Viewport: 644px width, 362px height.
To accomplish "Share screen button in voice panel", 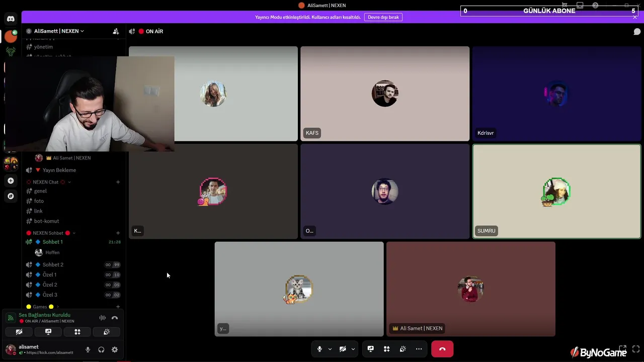I will [48, 332].
